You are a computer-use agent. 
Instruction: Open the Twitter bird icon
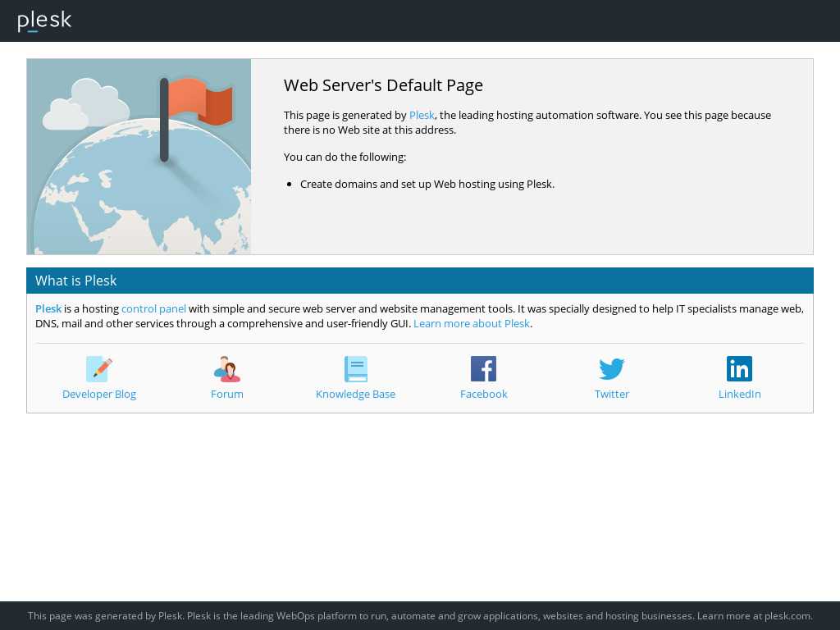click(612, 369)
